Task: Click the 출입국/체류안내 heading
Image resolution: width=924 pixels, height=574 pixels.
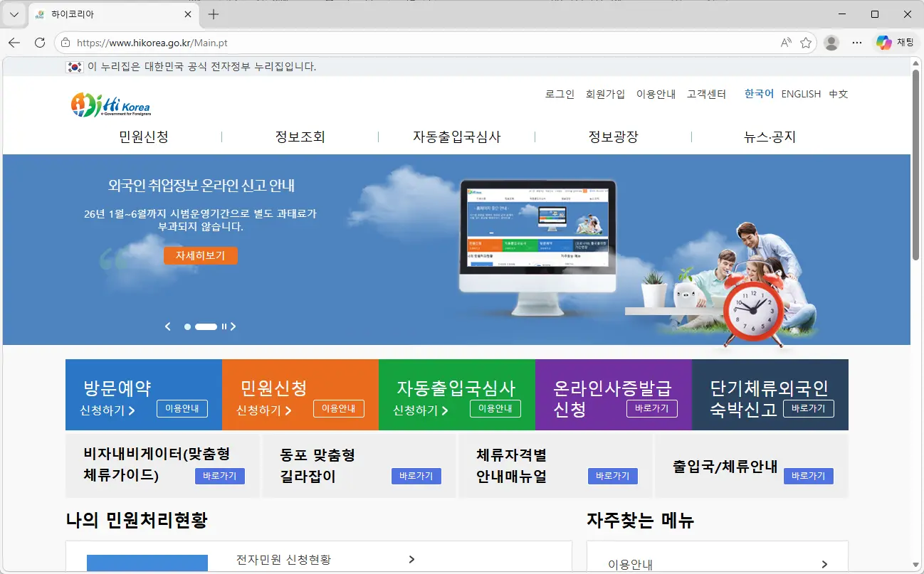Action: [725, 467]
